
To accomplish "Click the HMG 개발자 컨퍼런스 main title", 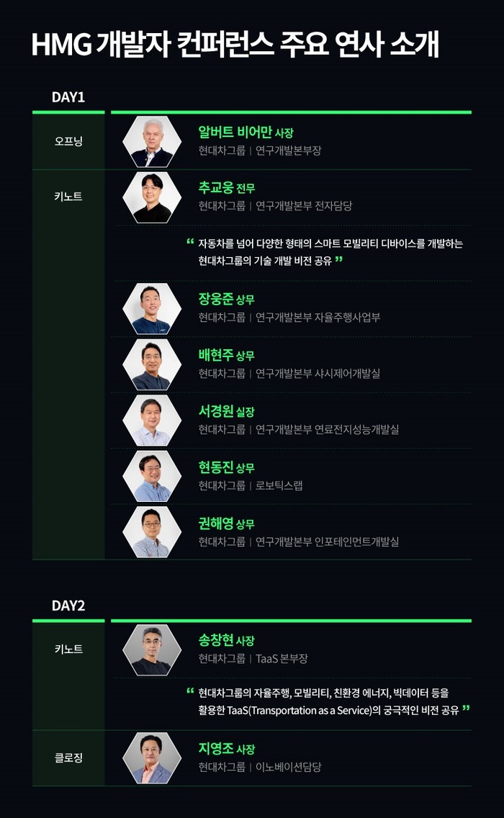I will (235, 45).
